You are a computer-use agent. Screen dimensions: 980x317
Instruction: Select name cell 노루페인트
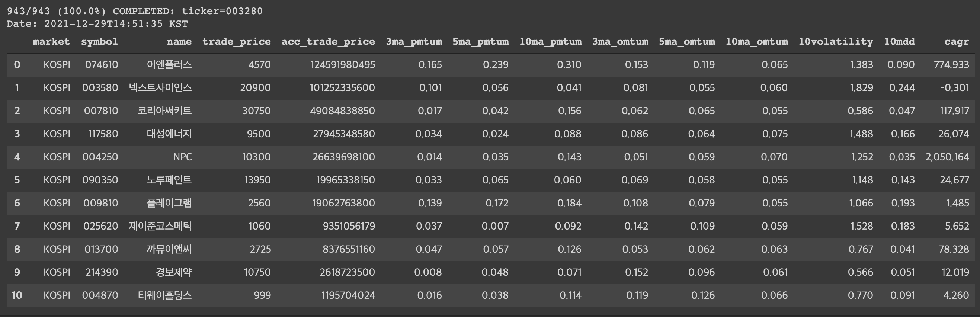pyautogui.click(x=169, y=180)
